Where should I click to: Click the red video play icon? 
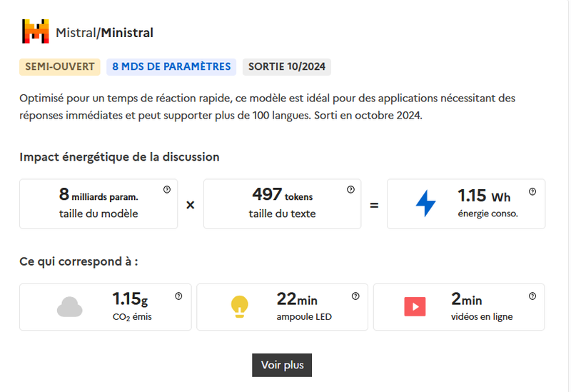coord(415,307)
